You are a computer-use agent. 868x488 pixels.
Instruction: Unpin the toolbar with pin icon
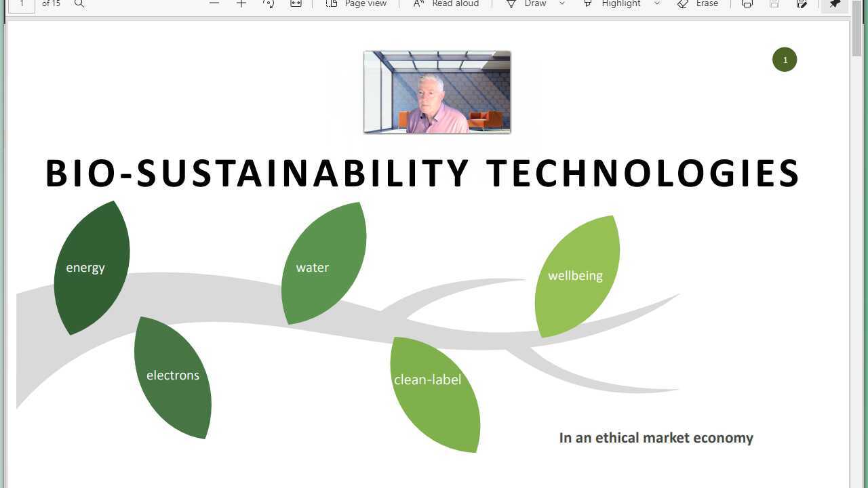coord(835,4)
